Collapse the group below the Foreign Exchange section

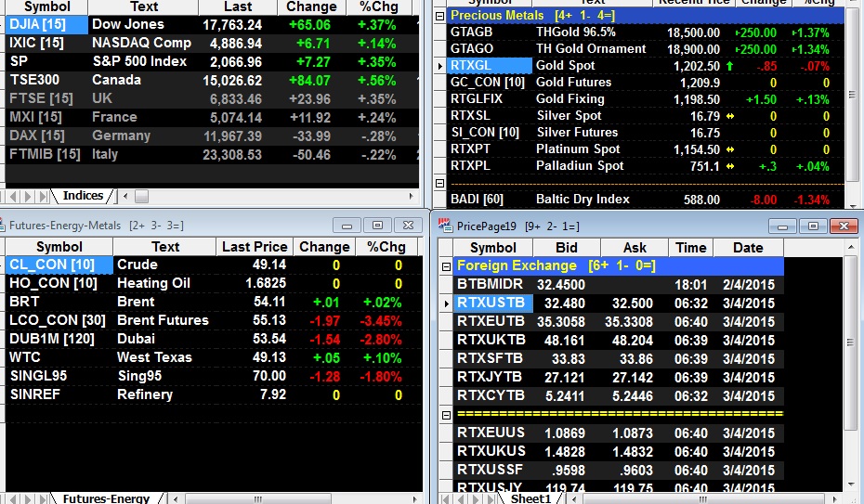(x=446, y=416)
